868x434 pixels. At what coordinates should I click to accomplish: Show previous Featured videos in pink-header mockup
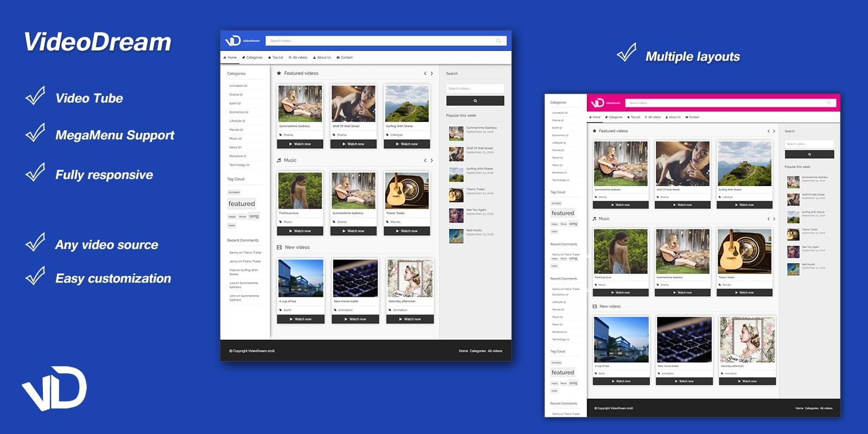coord(768,131)
